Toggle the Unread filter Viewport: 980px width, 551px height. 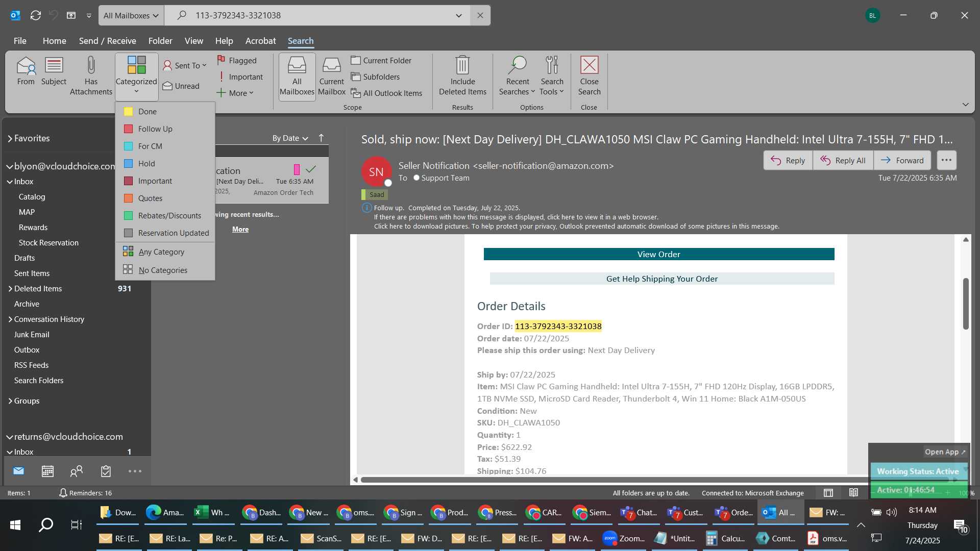181,86
